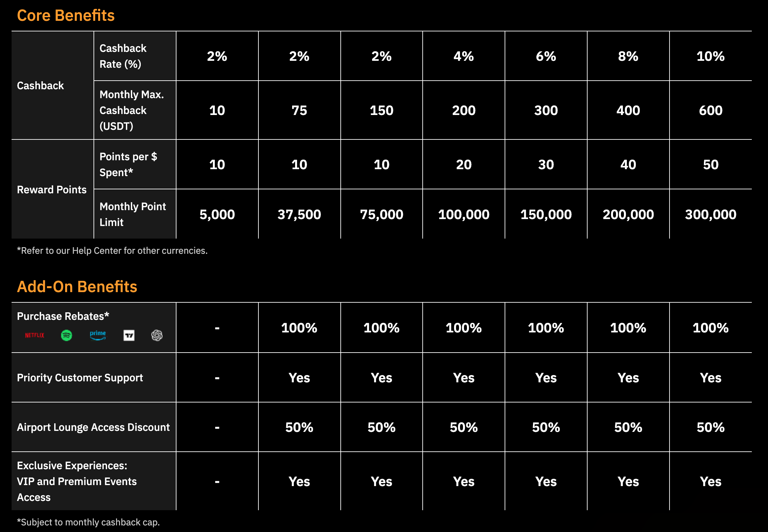
Task: Click the Help Center footnote text
Action: [112, 251]
